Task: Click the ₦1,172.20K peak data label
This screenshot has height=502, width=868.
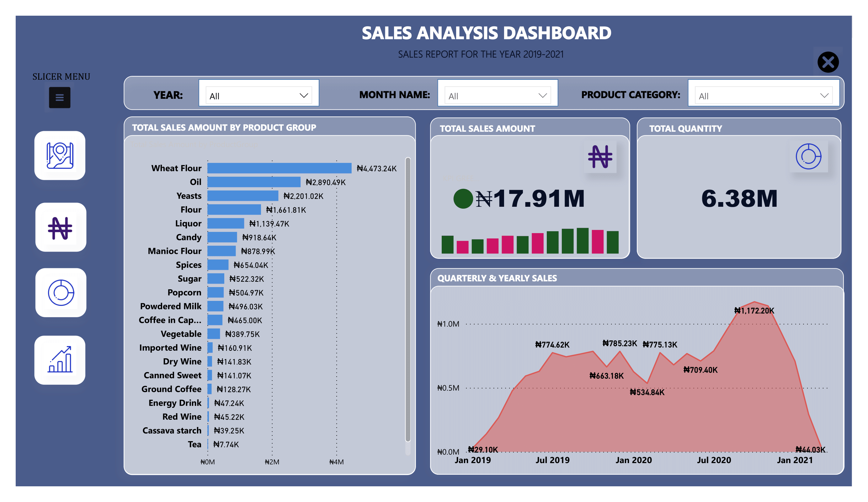Action: click(754, 311)
